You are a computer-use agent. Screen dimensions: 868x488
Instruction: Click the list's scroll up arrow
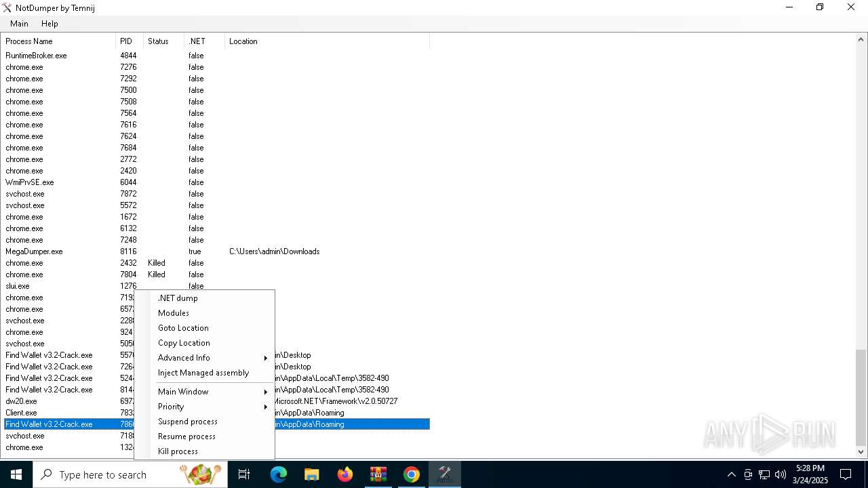[861, 39]
